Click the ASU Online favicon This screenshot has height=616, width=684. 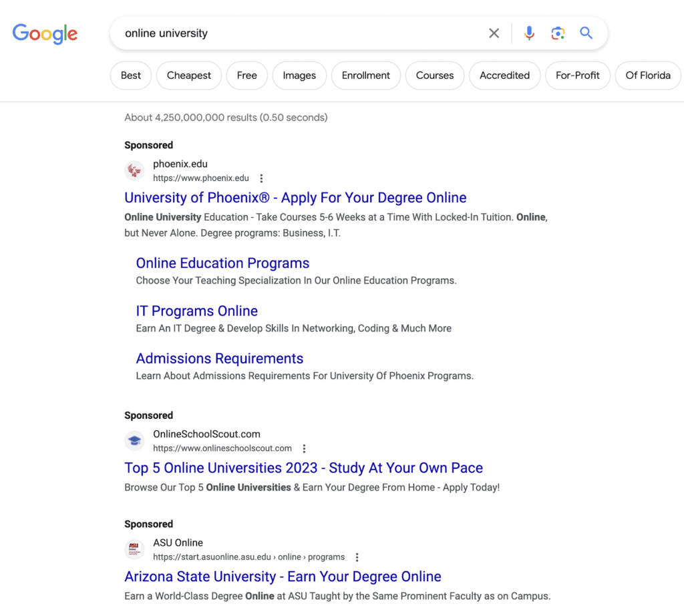coord(134,549)
